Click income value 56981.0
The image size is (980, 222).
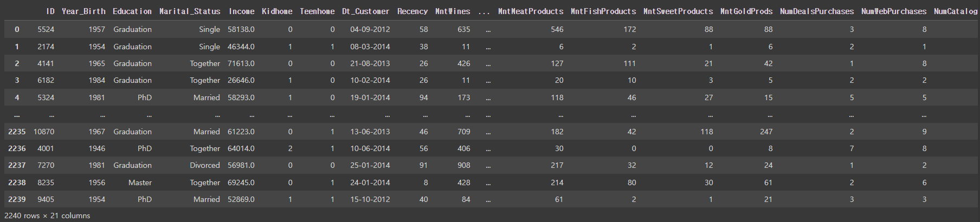tap(241, 165)
